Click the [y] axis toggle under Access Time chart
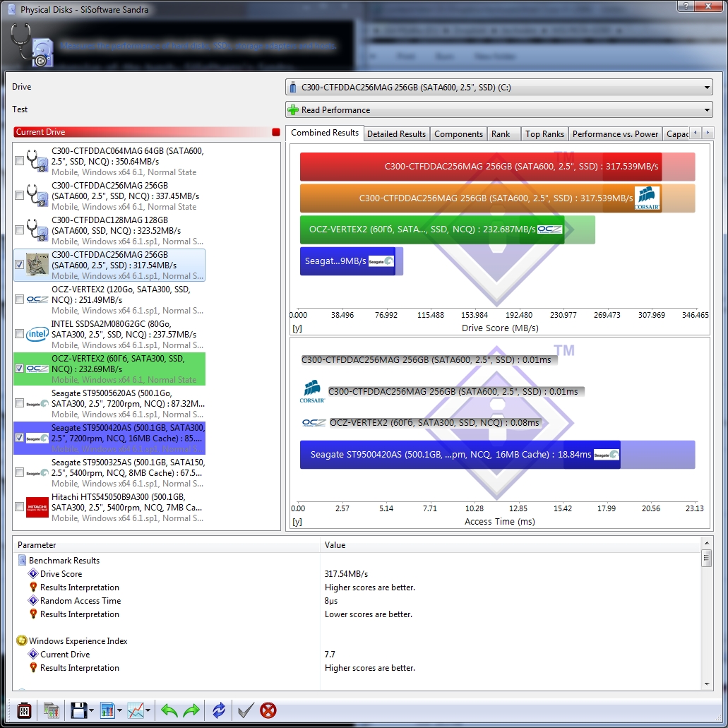The height and width of the screenshot is (728, 728). pos(297,522)
